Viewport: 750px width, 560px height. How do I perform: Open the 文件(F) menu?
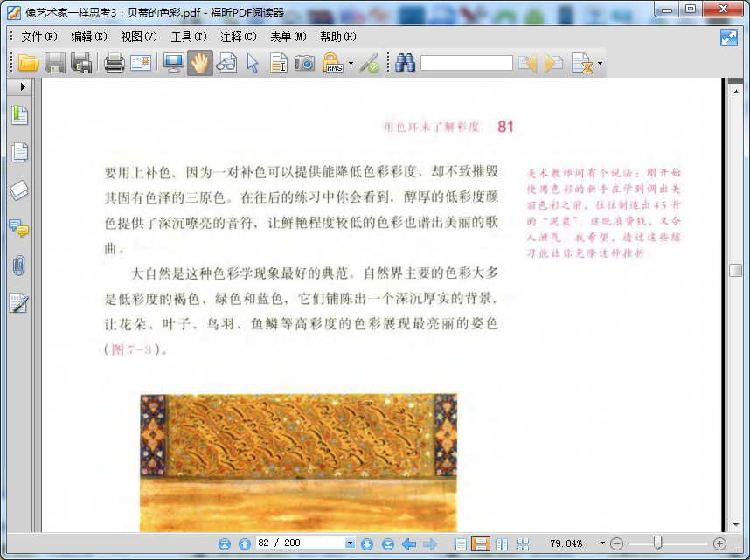pos(39,37)
